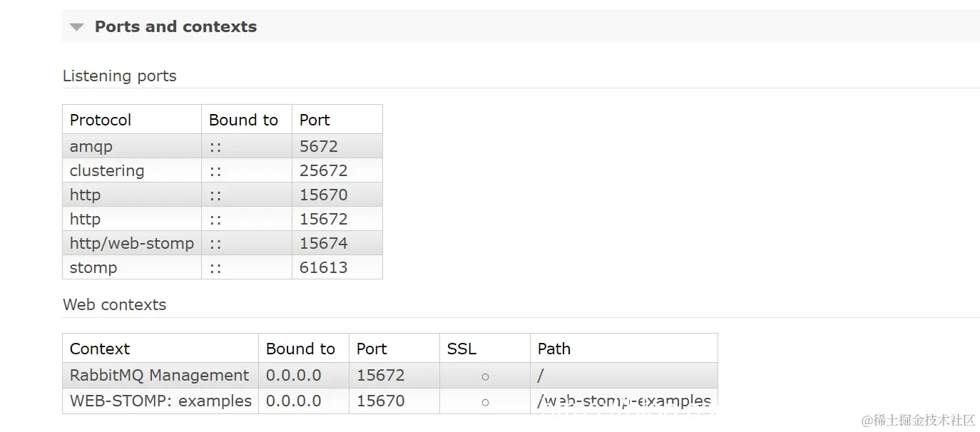Click the Ports and contexts heading
This screenshot has height=432, width=980.
click(175, 26)
